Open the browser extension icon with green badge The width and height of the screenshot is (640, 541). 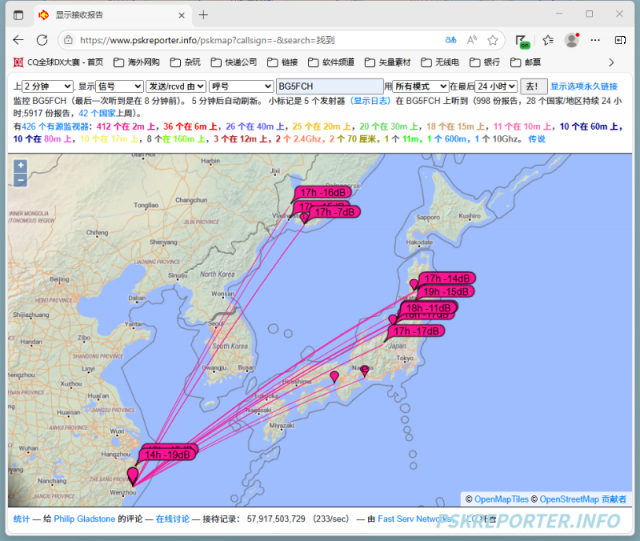click(x=521, y=41)
